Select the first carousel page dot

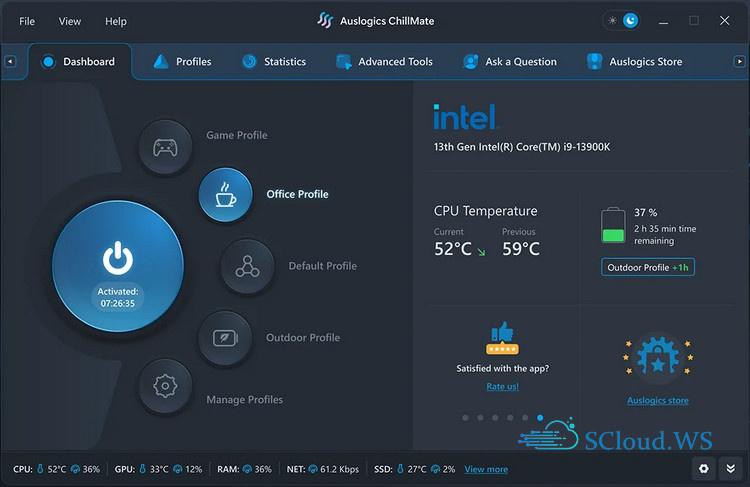click(x=465, y=417)
